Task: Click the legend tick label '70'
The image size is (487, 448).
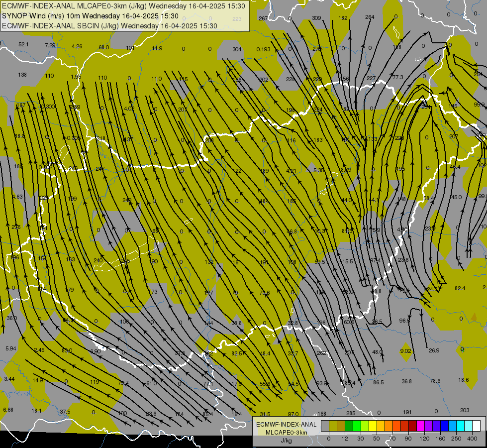Action: [392, 439]
